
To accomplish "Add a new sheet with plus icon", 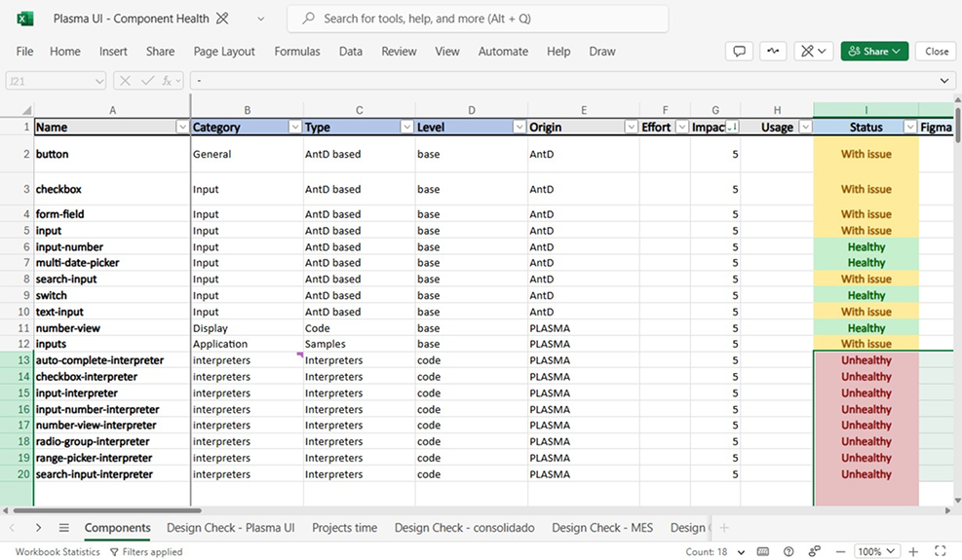I will click(x=723, y=528).
